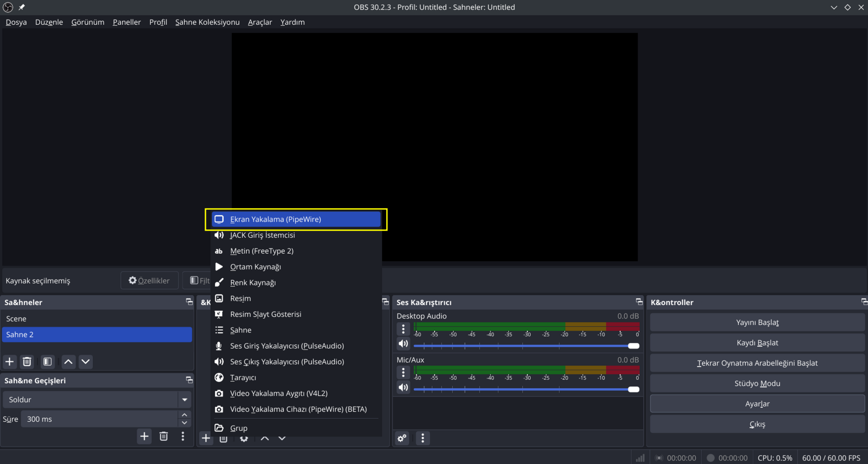
Task: Select the Scene item in scenes list
Action: 97,319
